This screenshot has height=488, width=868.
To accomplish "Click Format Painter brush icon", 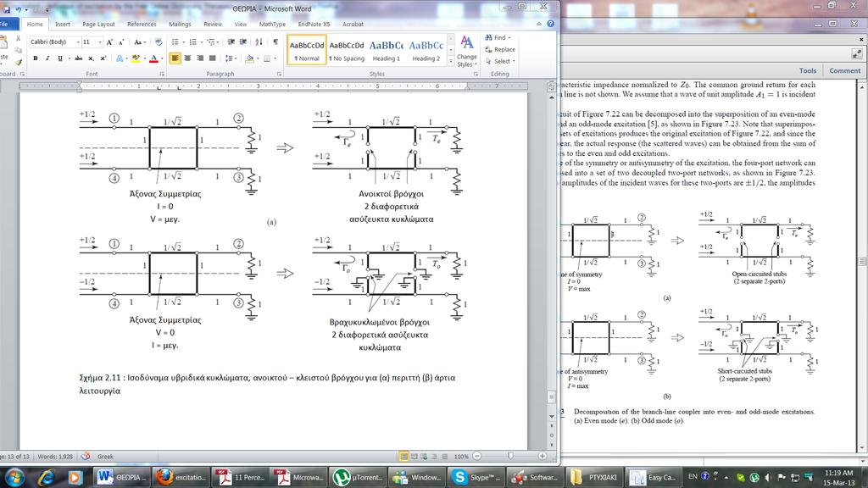I will 19,63.
